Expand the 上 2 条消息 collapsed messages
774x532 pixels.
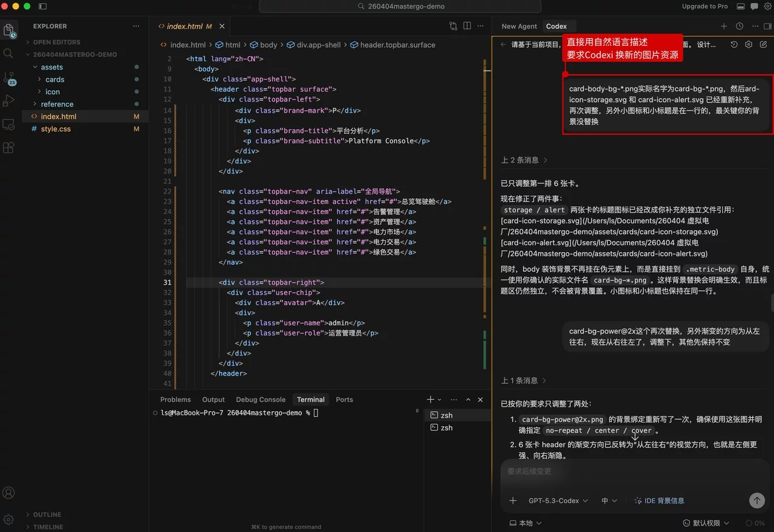coord(524,160)
